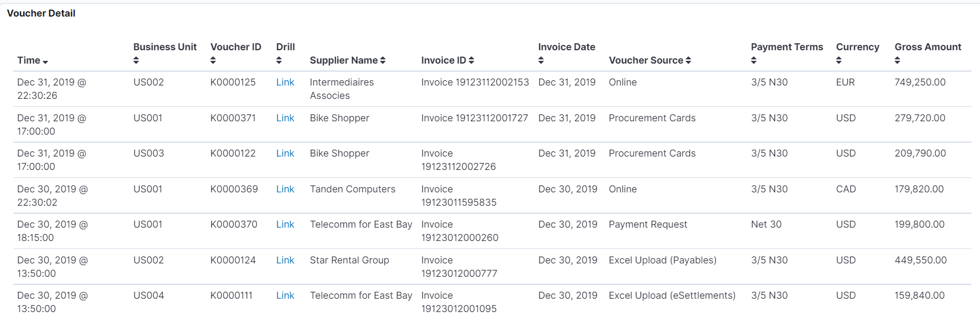Viewport: 980px width, 319px height.
Task: Click the 749,250.00 gross amount cell
Action: tap(920, 82)
